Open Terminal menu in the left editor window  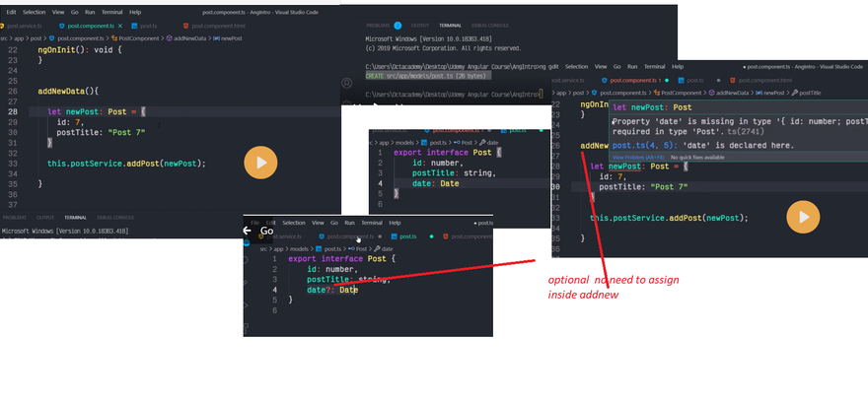(x=112, y=12)
